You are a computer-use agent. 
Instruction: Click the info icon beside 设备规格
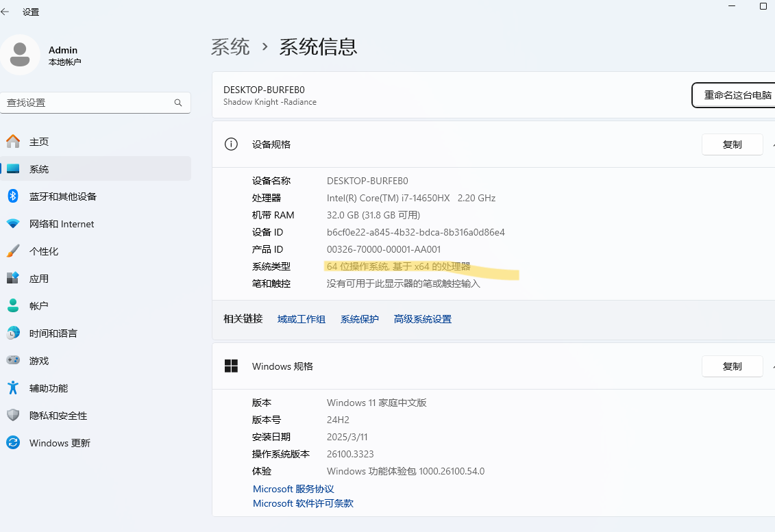[231, 144]
